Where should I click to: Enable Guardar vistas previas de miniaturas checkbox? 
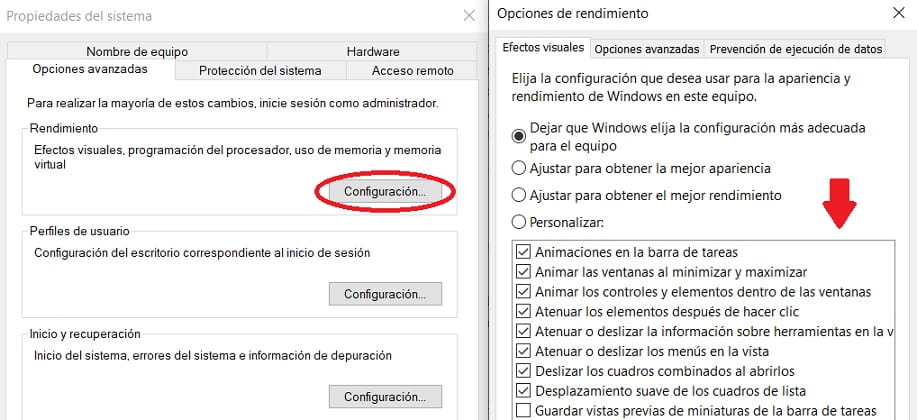523,411
